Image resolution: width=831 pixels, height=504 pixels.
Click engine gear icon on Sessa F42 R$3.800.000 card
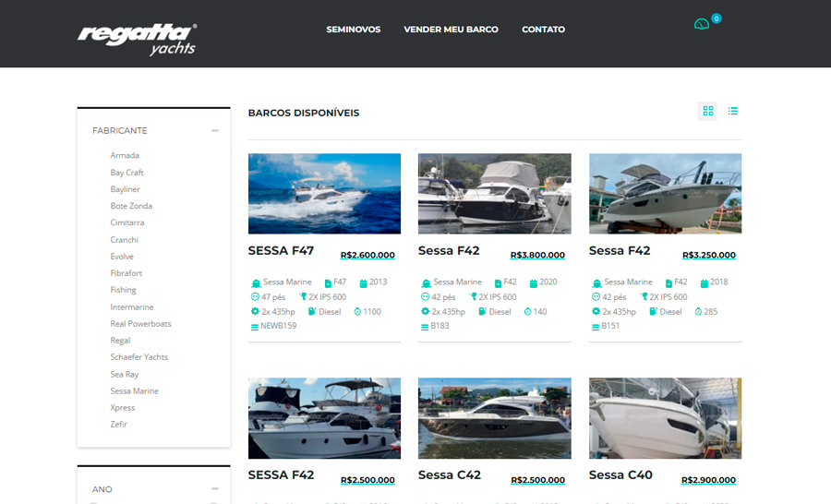[x=425, y=312]
